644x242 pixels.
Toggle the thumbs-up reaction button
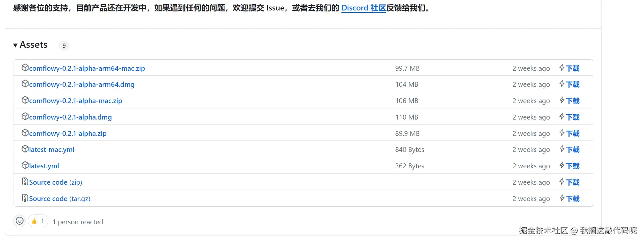coord(38,221)
